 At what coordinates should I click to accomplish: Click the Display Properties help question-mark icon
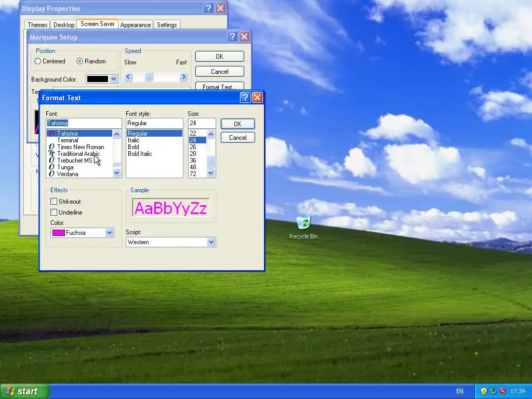(208, 8)
